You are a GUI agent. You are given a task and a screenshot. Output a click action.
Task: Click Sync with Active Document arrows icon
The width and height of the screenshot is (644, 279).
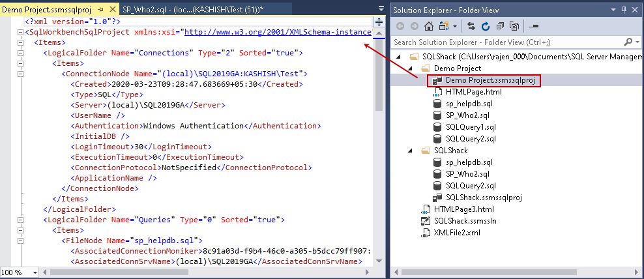pyautogui.click(x=471, y=26)
